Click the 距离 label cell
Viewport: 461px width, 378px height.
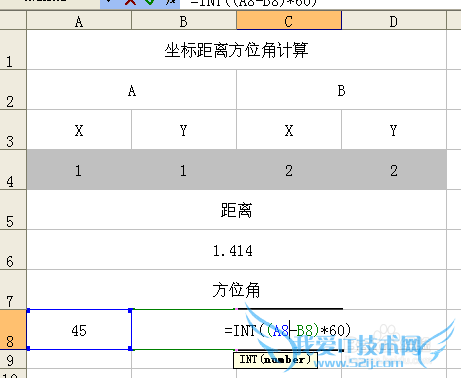(236, 210)
